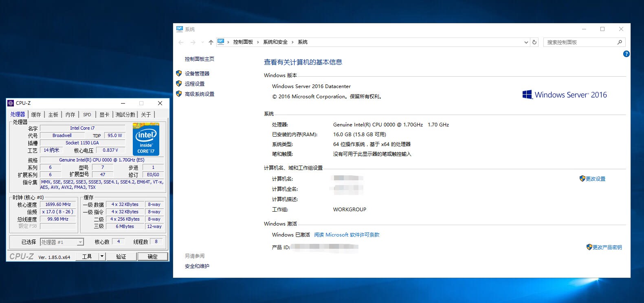644x303 pixels.
Task: Click the 更改设置 link
Action: (x=596, y=179)
